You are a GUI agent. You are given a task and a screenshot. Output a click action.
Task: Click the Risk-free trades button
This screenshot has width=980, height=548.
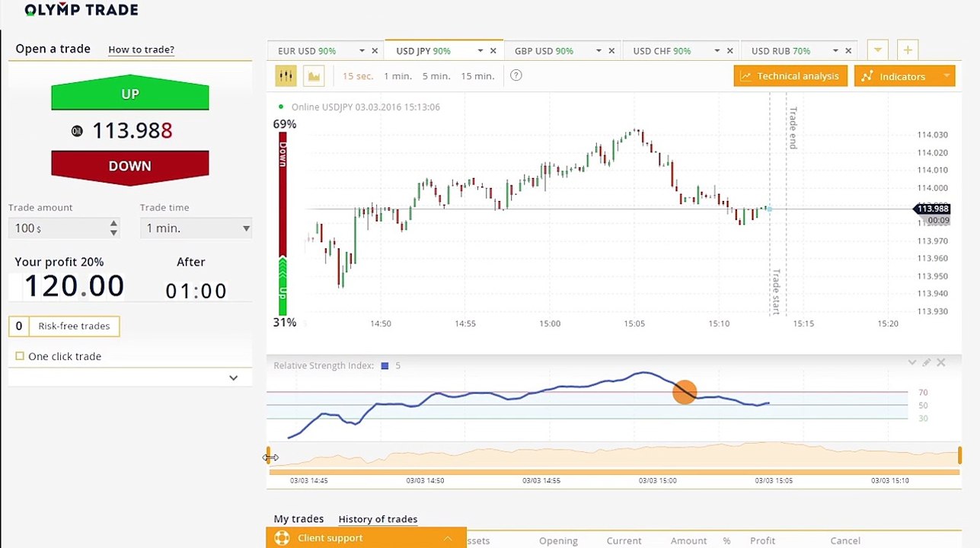point(65,326)
